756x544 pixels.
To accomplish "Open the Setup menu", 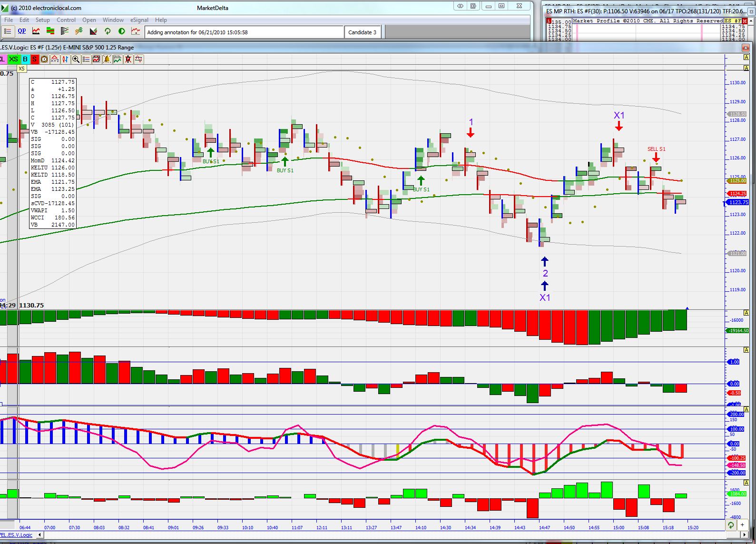I will 42,20.
